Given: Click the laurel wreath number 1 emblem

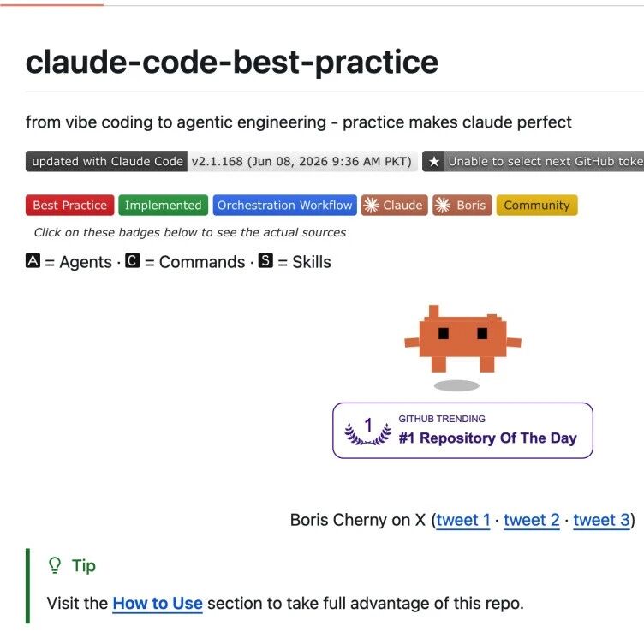Looking at the screenshot, I should coord(368,432).
